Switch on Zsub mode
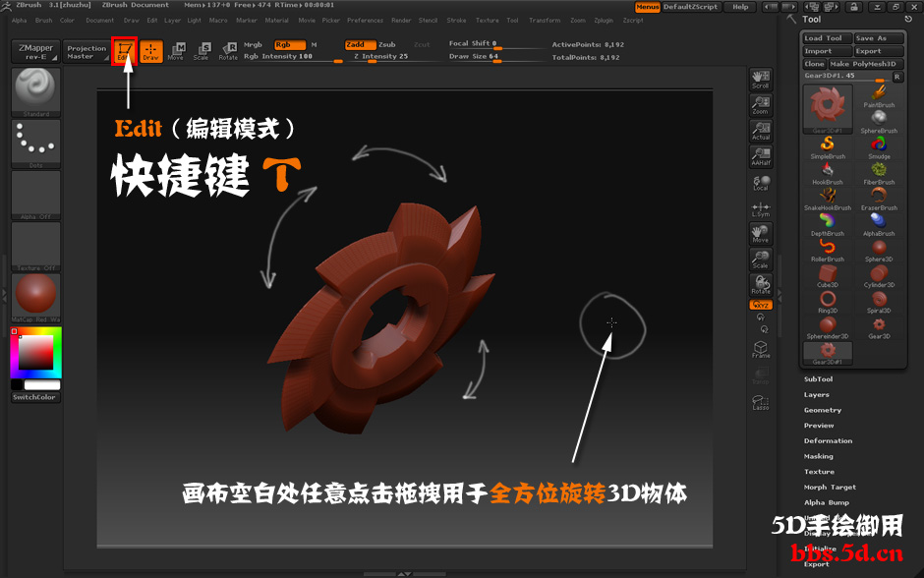This screenshot has height=578, width=924. (x=387, y=45)
